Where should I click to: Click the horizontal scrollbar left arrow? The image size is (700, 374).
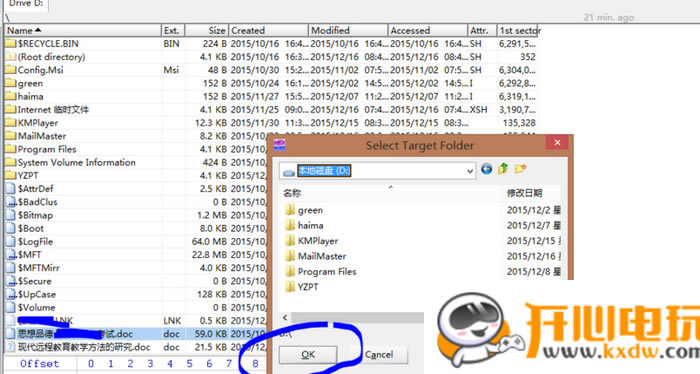tap(285, 317)
